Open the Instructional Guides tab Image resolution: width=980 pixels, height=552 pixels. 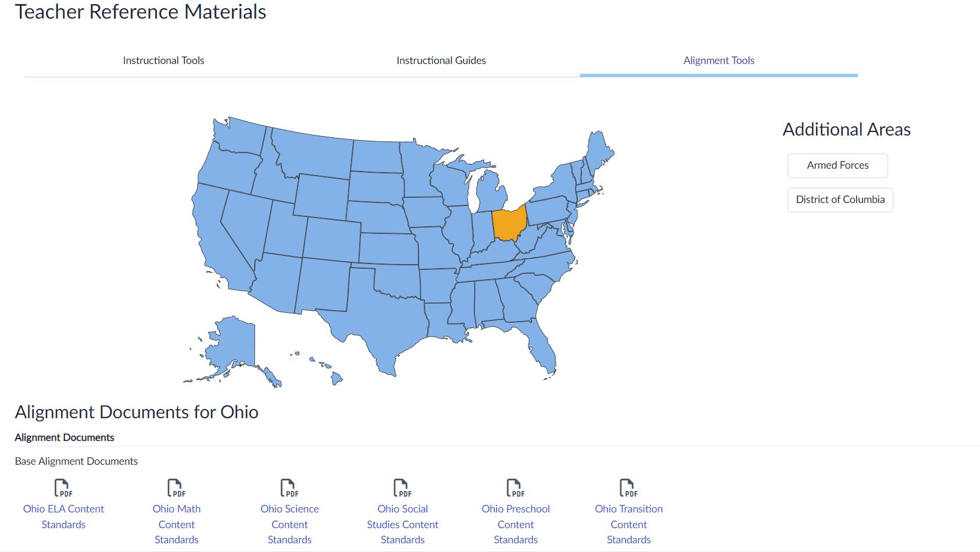pyautogui.click(x=441, y=60)
